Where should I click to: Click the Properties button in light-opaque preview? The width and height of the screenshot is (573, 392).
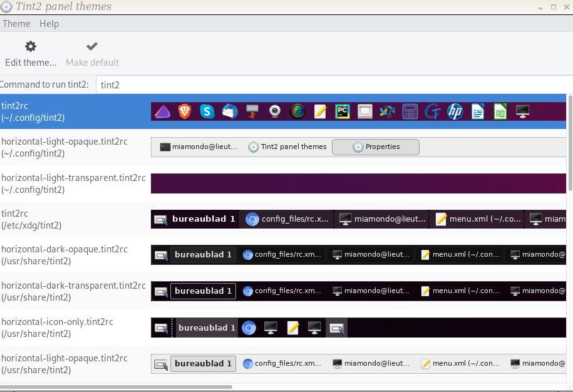click(376, 147)
